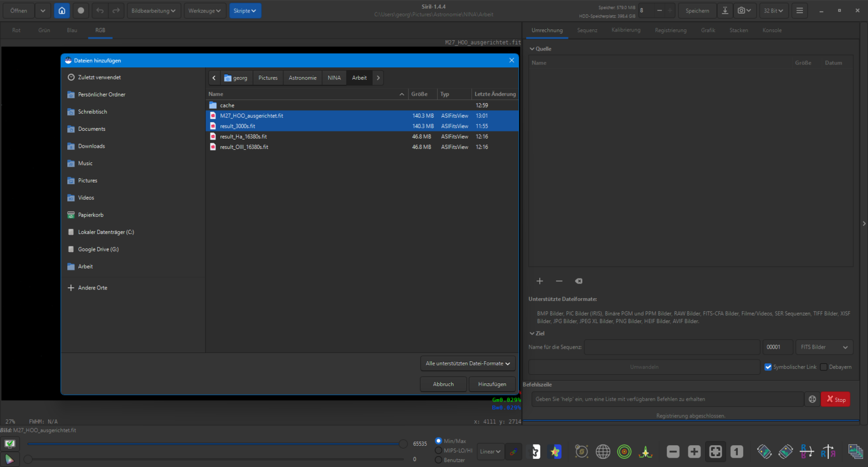The width and height of the screenshot is (868, 467).
Task: Open the FITS Bilder format dropdown
Action: click(824, 347)
